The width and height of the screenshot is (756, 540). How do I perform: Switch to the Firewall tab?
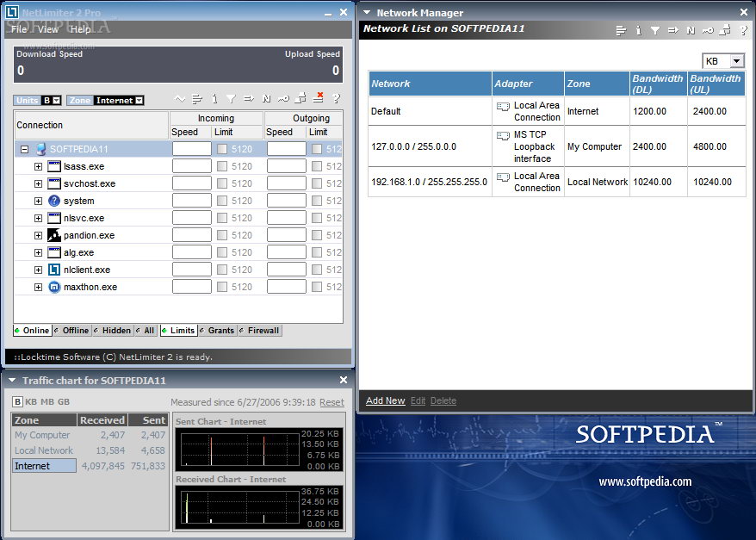point(259,330)
